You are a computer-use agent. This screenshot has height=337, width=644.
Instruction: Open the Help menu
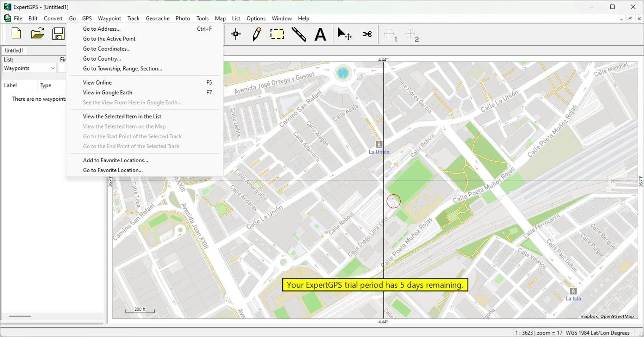[x=304, y=19]
